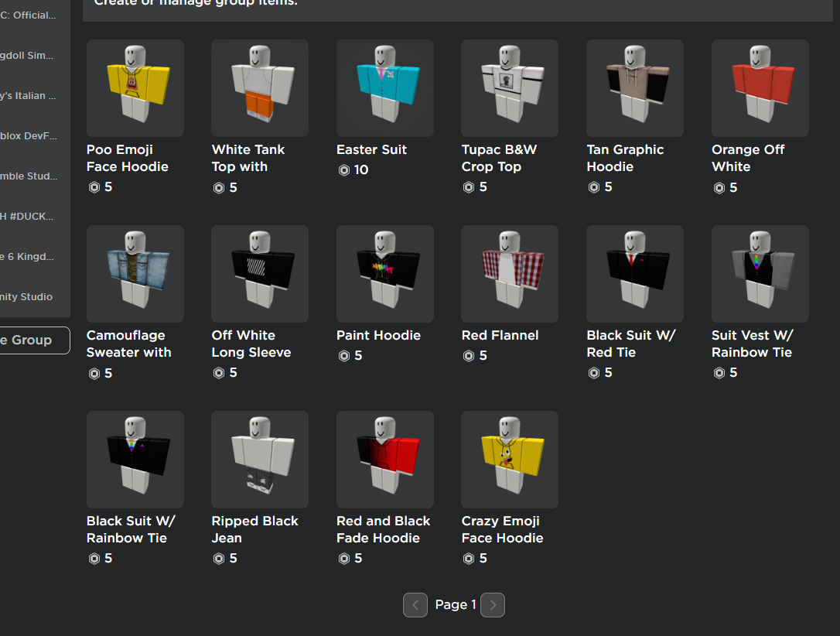Open the Black Suit W/ Red Tie title link
The width and height of the screenshot is (840, 636).
(631, 344)
